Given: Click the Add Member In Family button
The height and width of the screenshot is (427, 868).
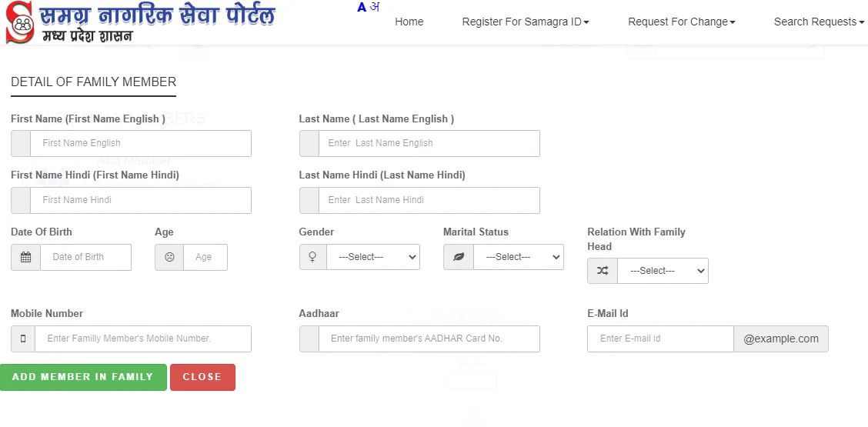Looking at the screenshot, I should point(83,377).
